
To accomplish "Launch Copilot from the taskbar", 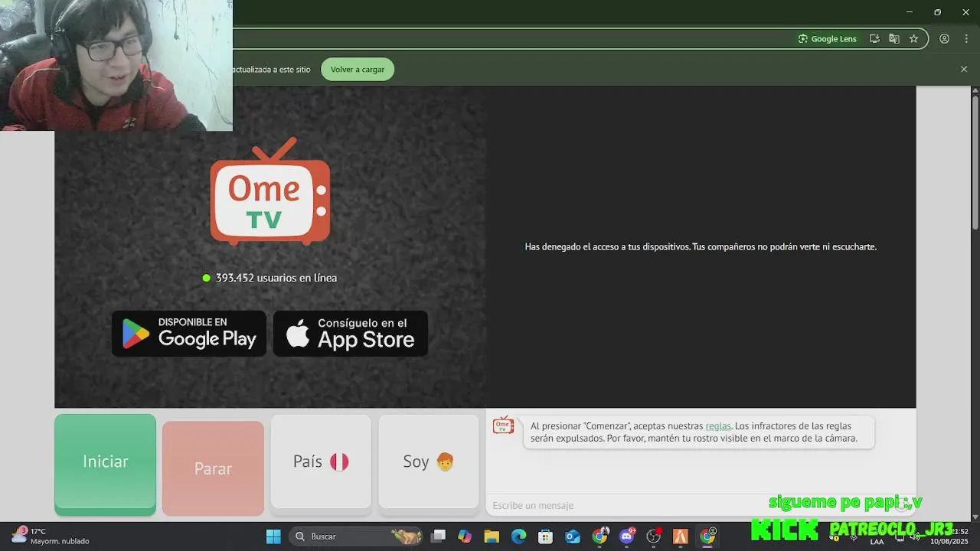I will pos(465,536).
